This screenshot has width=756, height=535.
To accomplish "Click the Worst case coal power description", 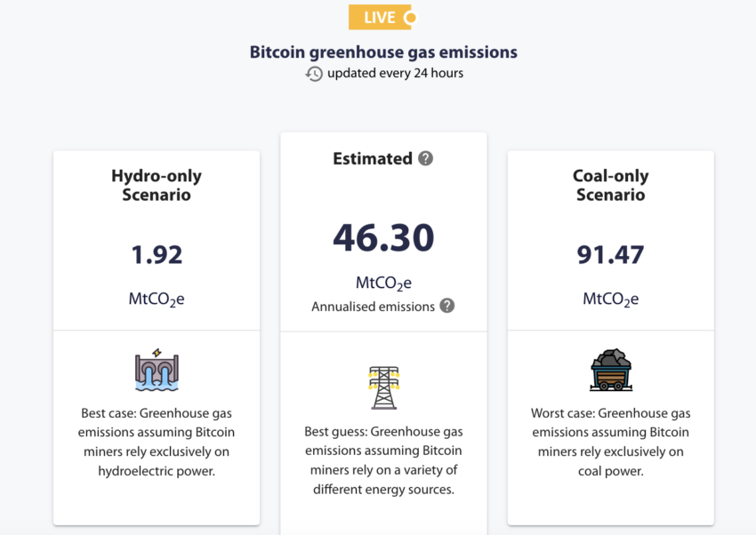I will (x=610, y=442).
